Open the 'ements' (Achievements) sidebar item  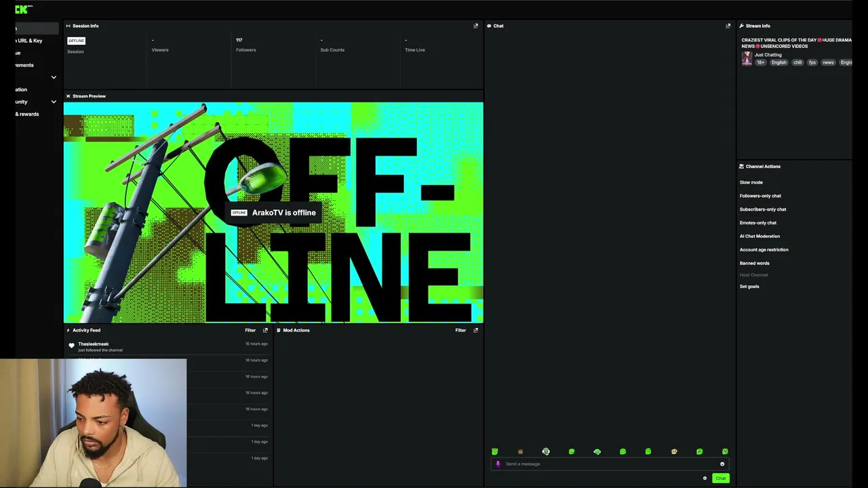pos(24,65)
